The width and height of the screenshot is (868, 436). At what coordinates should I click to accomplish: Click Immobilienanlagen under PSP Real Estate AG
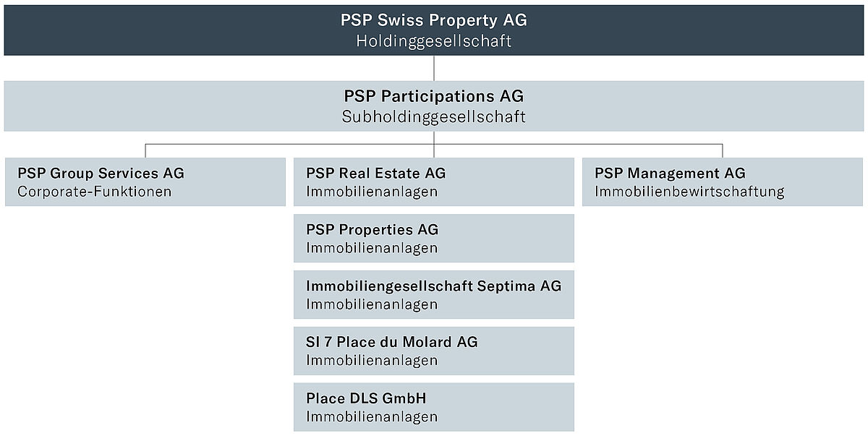pyautogui.click(x=372, y=192)
